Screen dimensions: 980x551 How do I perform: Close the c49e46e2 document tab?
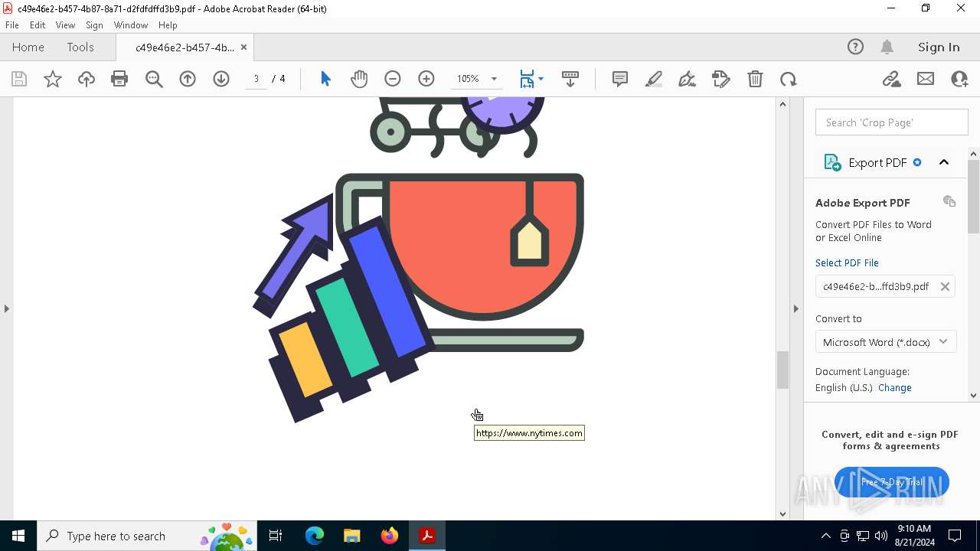[243, 47]
